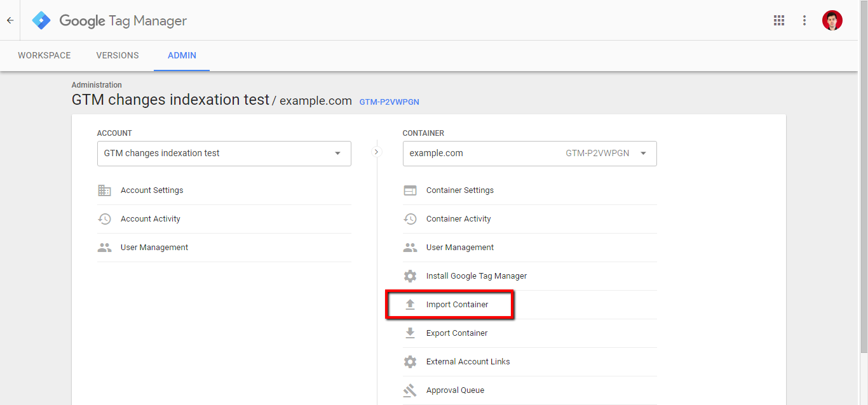
Task: Click the vertical page scrollbar
Action: pos(863,190)
